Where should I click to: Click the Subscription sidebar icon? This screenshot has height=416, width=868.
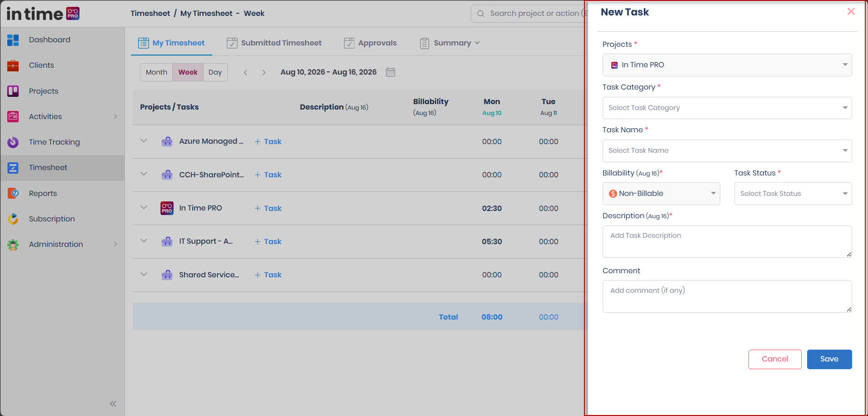pos(13,219)
